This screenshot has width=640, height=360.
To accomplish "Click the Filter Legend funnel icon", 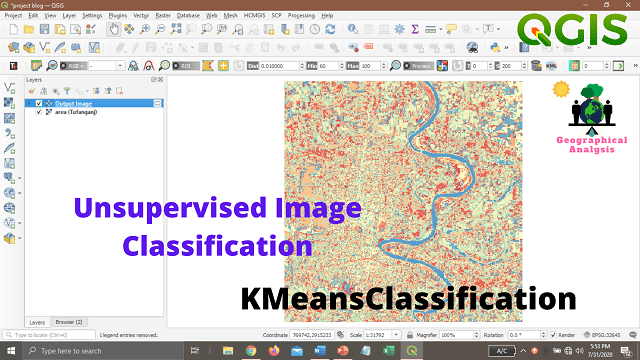I will pyautogui.click(x=67, y=91).
